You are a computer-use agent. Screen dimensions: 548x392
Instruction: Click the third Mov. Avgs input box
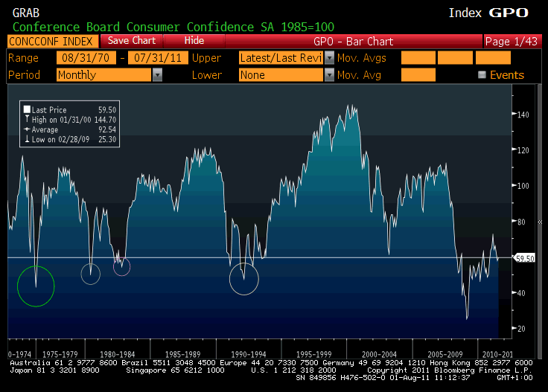point(493,57)
